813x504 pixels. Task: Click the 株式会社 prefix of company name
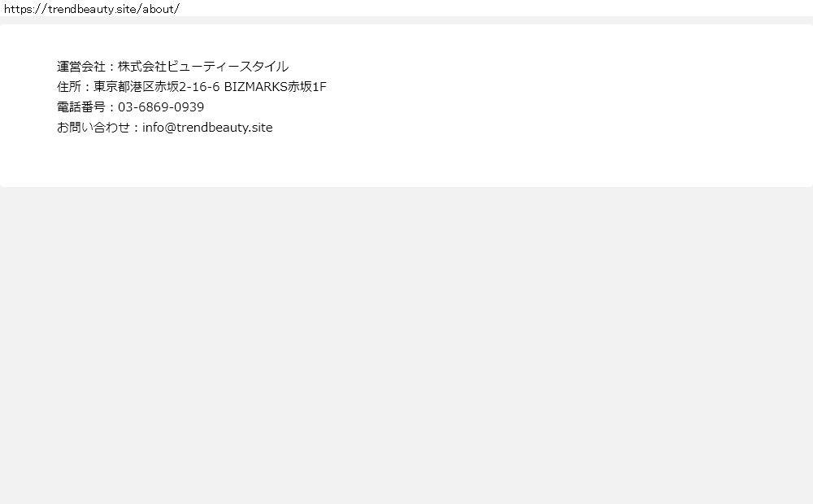tap(142, 67)
